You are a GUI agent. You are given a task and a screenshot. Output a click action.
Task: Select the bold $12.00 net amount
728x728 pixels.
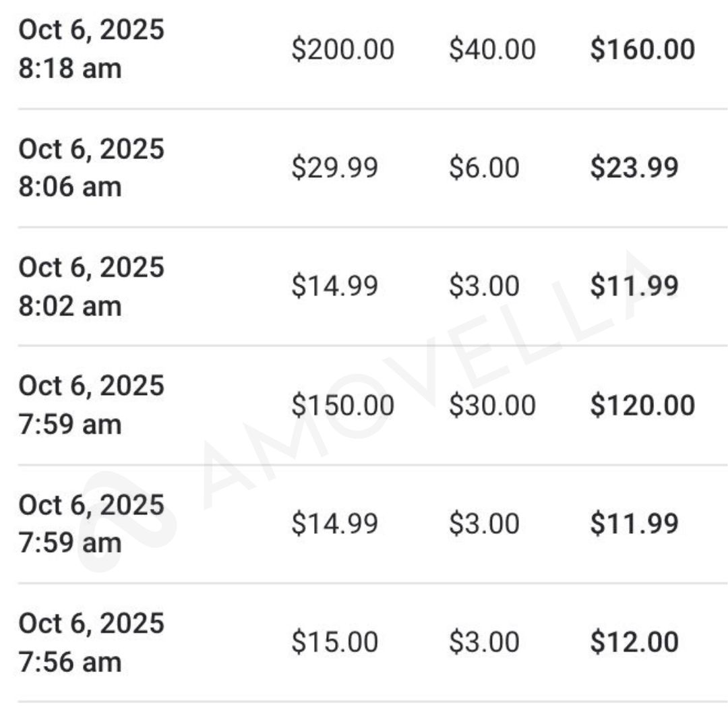634,642
